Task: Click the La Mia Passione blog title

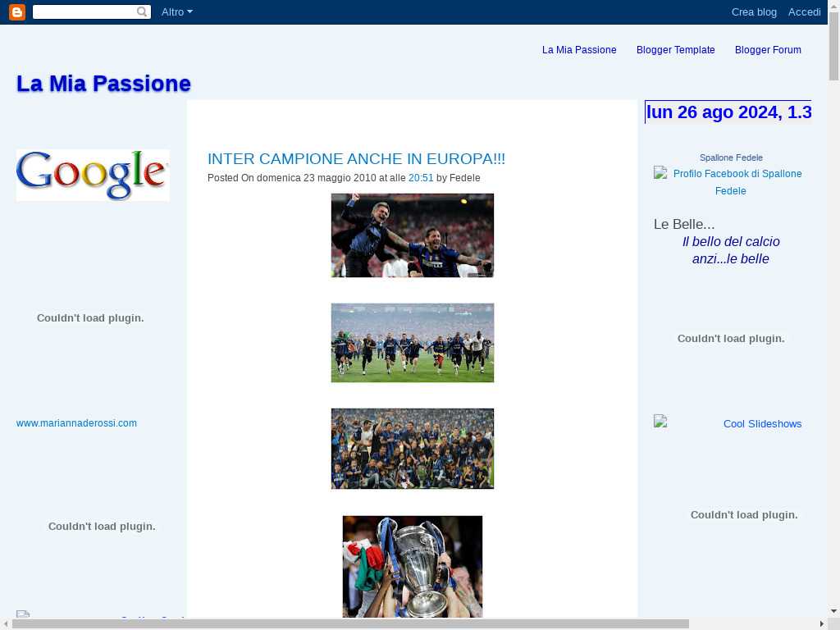Action: point(103,84)
